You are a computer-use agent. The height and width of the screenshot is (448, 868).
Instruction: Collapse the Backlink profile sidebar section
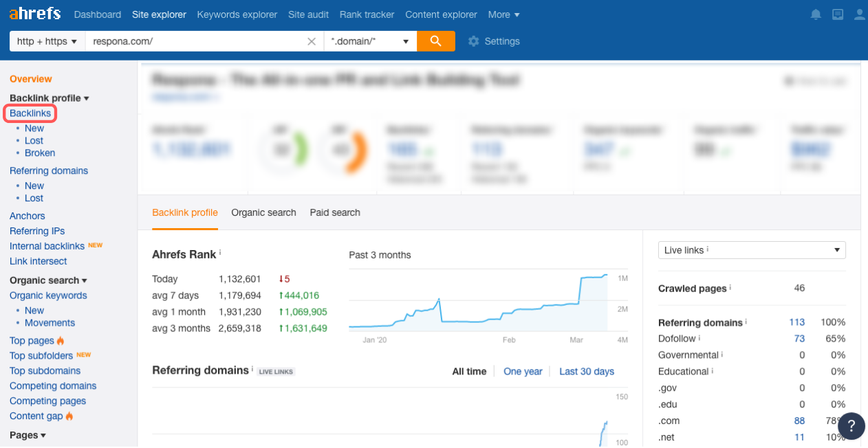[x=50, y=98]
